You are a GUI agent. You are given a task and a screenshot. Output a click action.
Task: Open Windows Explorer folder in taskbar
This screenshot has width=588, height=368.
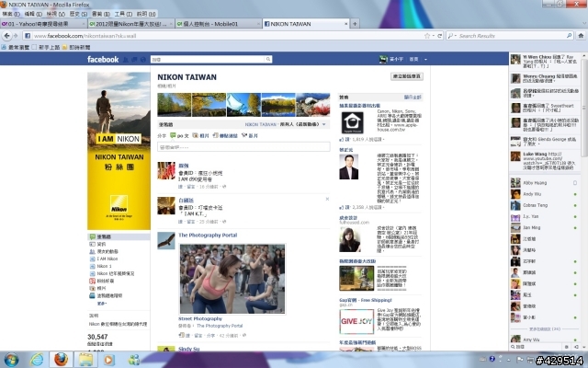point(85,360)
